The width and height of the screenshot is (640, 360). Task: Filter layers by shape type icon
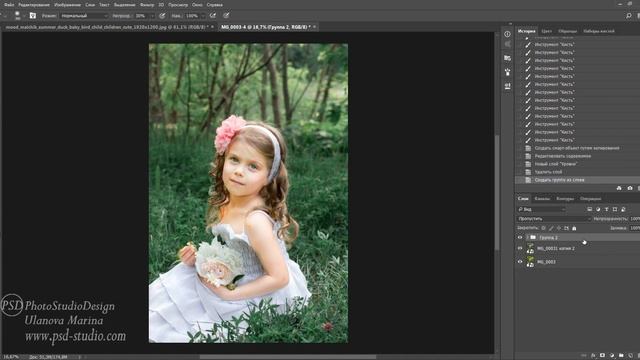(615, 209)
